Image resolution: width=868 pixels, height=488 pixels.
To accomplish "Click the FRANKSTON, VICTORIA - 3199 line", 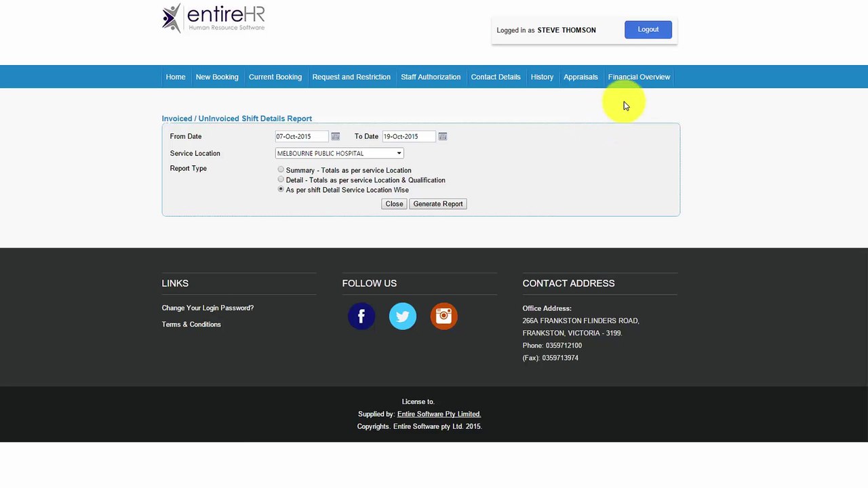I will (572, 333).
